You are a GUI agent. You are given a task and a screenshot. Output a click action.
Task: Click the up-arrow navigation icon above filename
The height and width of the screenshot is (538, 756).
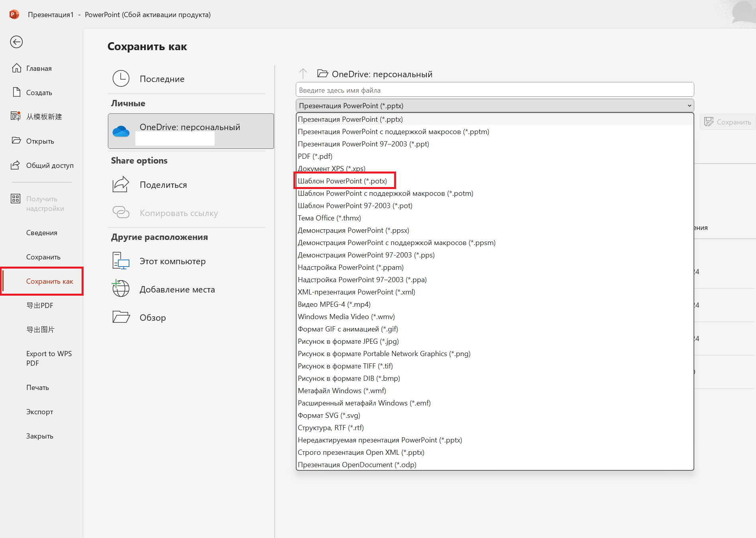pyautogui.click(x=303, y=74)
